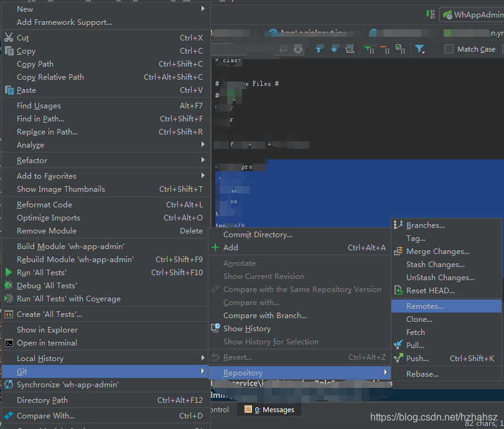
Task: Expand the Refactor submenu
Action: click(106, 160)
